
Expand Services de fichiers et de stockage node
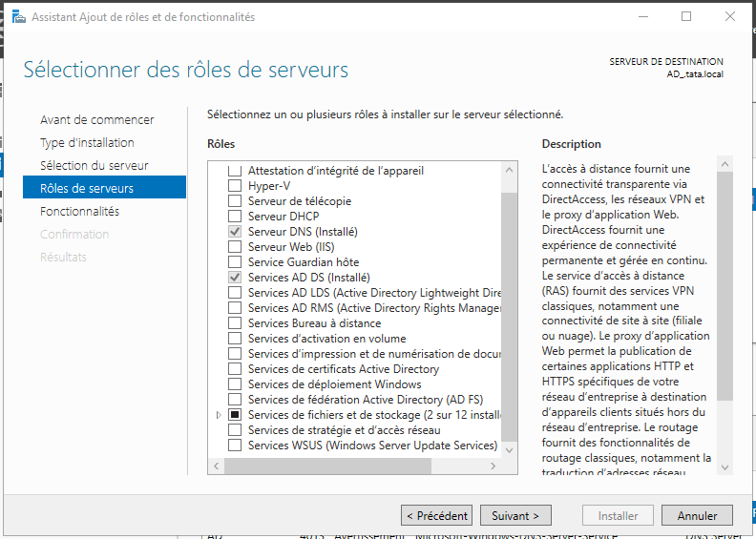click(x=219, y=415)
